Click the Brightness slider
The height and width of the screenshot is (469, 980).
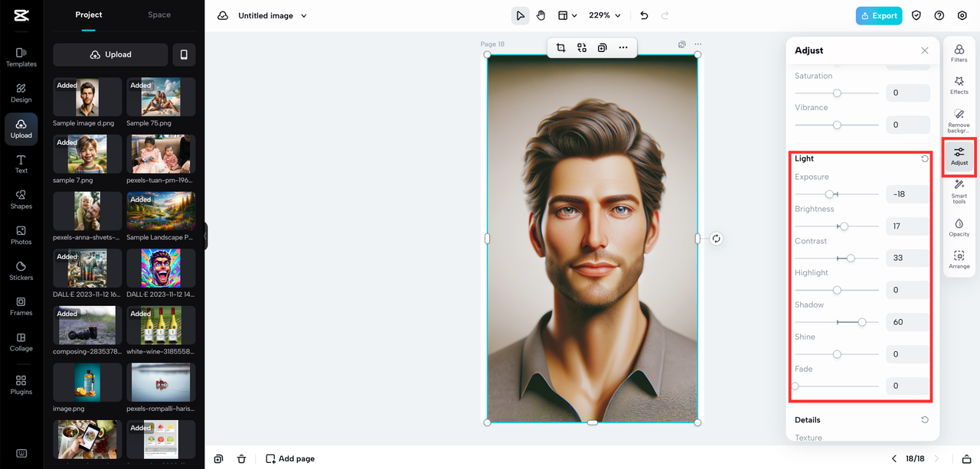click(837, 226)
